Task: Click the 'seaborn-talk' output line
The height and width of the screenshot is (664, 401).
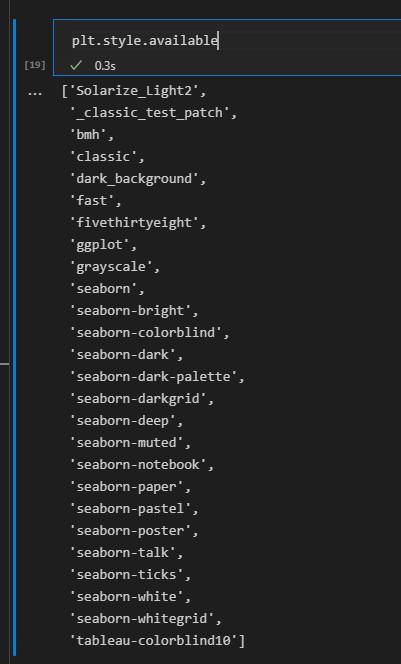Action: tap(127, 553)
